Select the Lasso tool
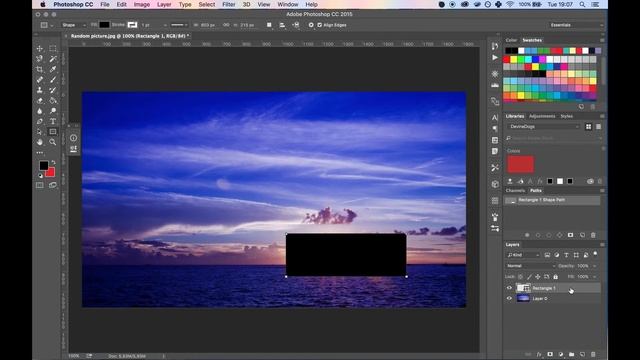Image resolution: width=640 pixels, height=360 pixels. coord(40,59)
